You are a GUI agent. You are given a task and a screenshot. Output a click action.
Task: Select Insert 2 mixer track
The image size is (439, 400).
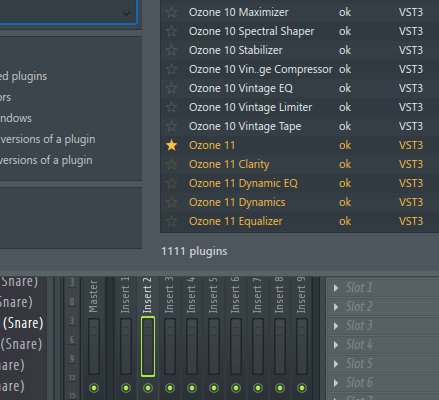click(147, 295)
